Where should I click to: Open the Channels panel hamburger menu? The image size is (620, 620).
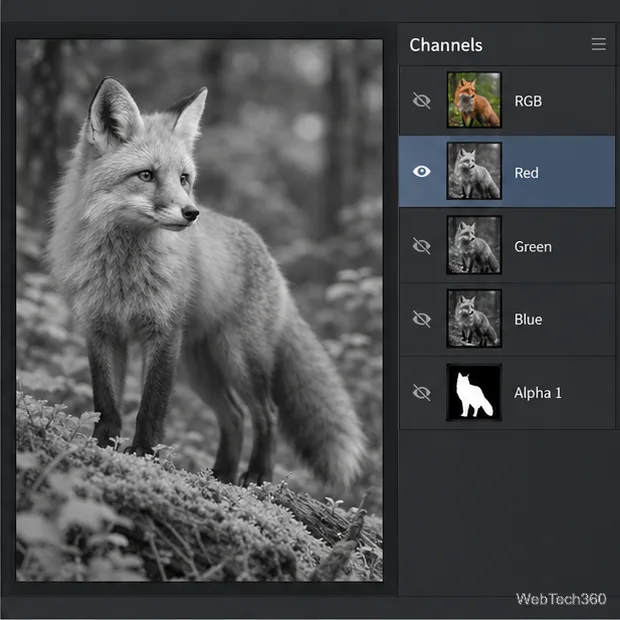point(598,44)
